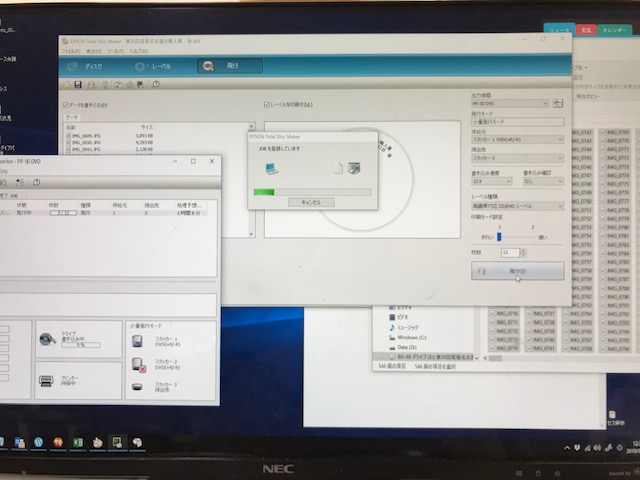Select file IMG_0689.JPG in the data list
The height and width of the screenshot is (480, 640).
coord(84,136)
